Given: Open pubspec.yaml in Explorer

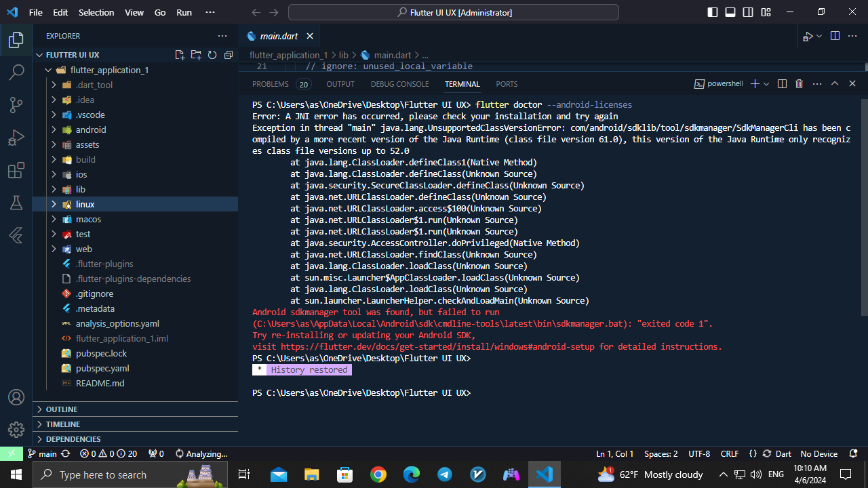Looking at the screenshot, I should [x=102, y=368].
